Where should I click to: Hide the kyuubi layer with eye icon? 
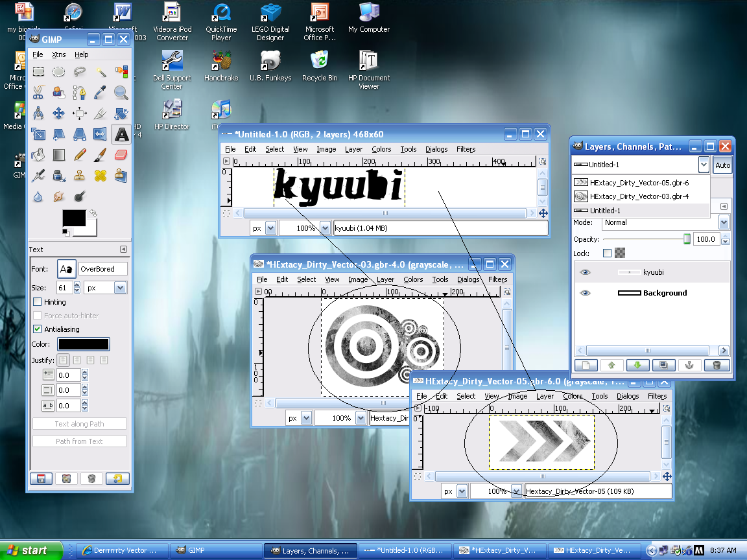[586, 272]
